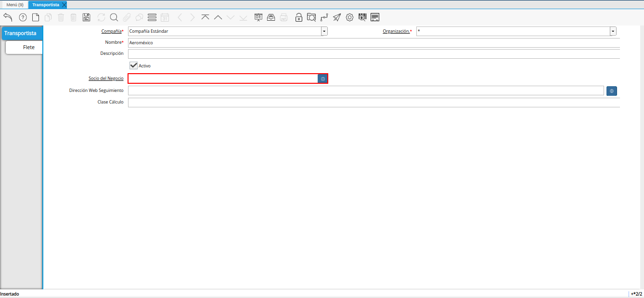The width and height of the screenshot is (644, 298).
Task: Open zoom across folder-magnifier icon
Action: [311, 17]
